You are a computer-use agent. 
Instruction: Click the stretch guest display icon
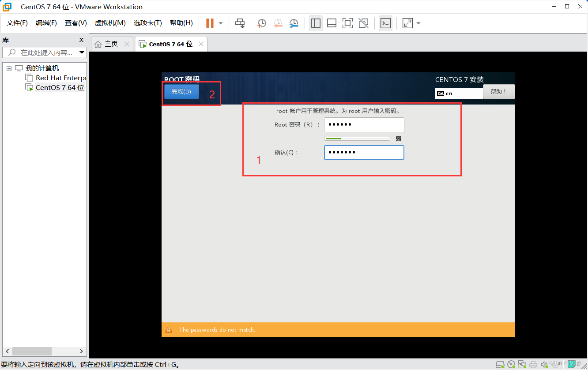pos(407,23)
